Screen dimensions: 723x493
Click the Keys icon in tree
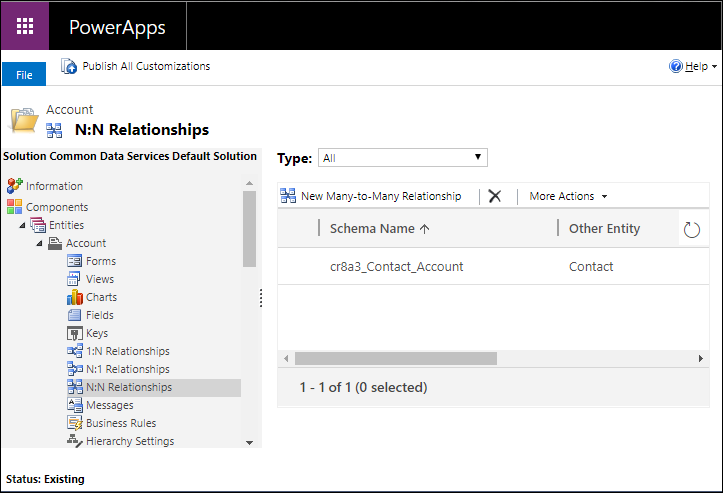(x=75, y=333)
